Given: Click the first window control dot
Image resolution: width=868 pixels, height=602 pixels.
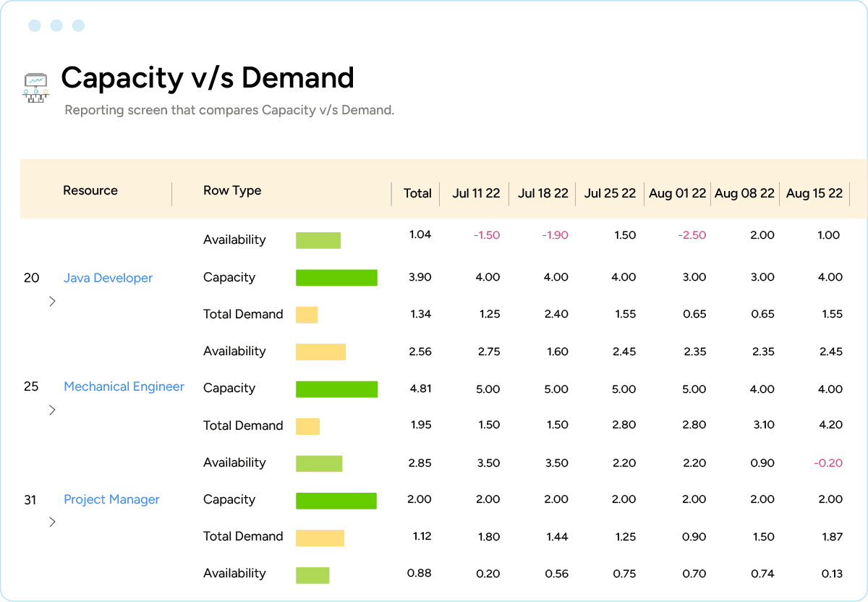Looking at the screenshot, I should 34,25.
